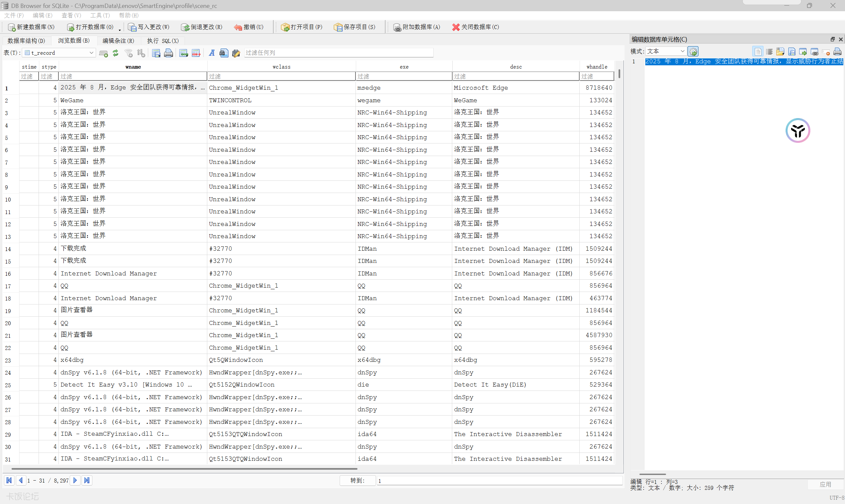Print the browsed table data
Viewport: 845px width, 504px height.
pos(169,53)
